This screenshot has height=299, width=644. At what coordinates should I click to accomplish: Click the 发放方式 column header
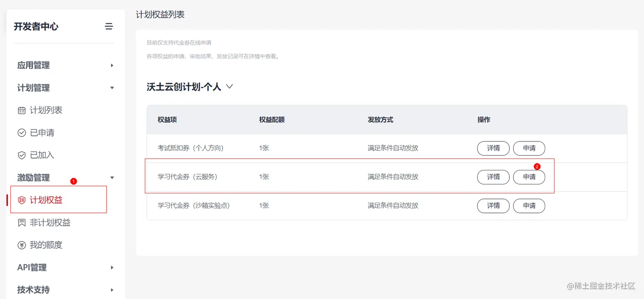380,120
